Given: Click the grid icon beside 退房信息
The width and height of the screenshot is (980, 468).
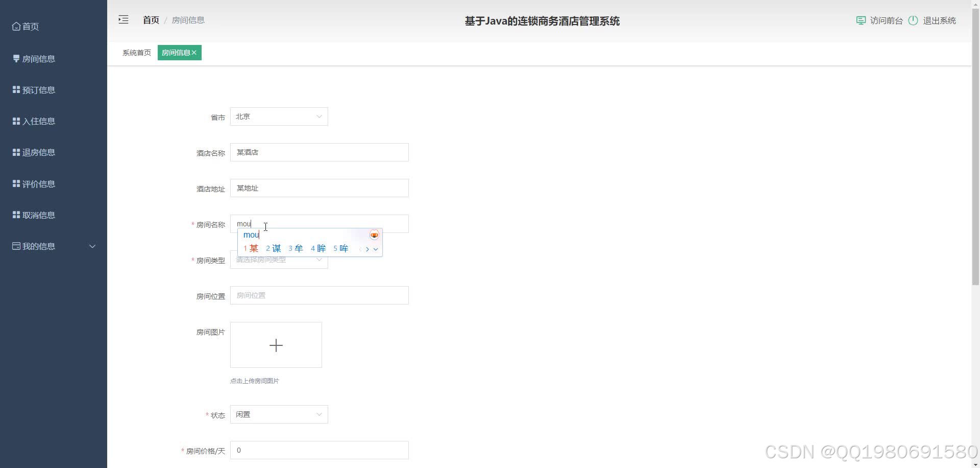Looking at the screenshot, I should click(x=16, y=152).
